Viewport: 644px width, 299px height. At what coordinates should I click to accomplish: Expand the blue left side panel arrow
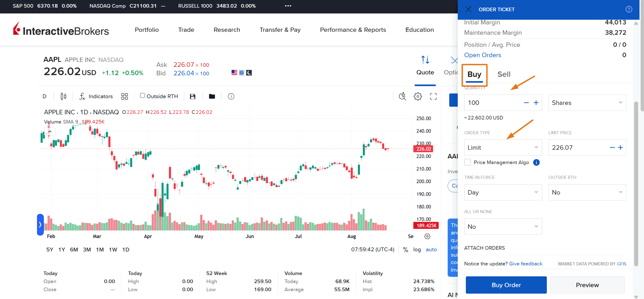(x=40, y=225)
